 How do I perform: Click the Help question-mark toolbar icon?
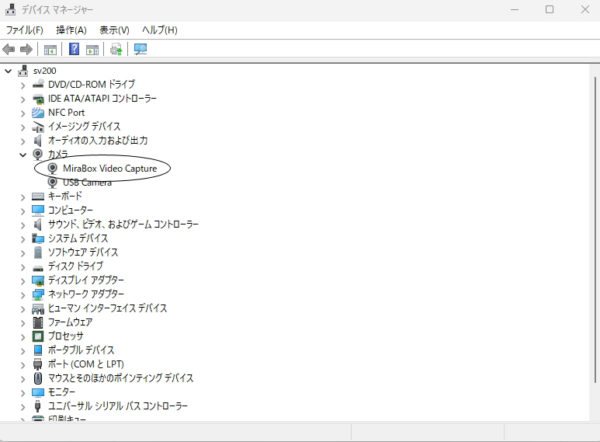pos(74,49)
